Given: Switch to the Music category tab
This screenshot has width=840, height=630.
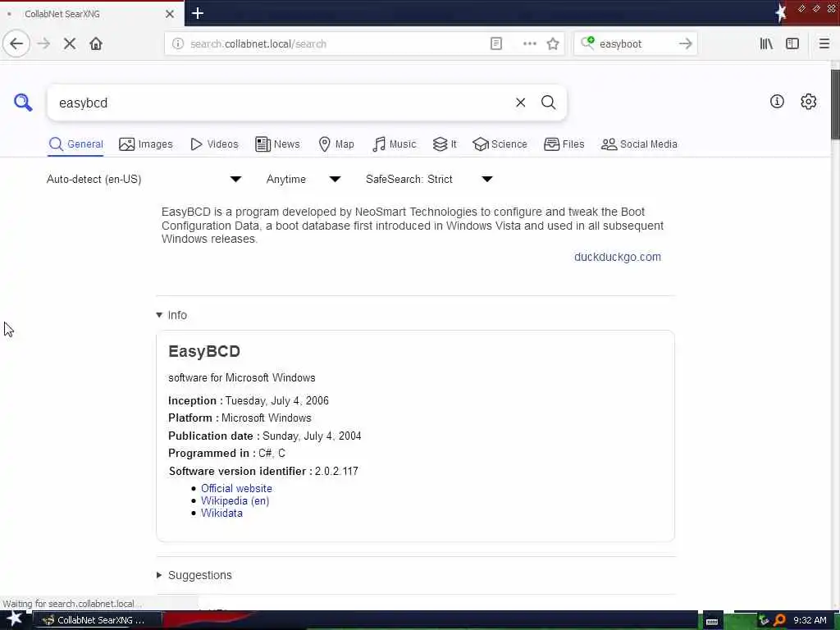Looking at the screenshot, I should (x=395, y=144).
